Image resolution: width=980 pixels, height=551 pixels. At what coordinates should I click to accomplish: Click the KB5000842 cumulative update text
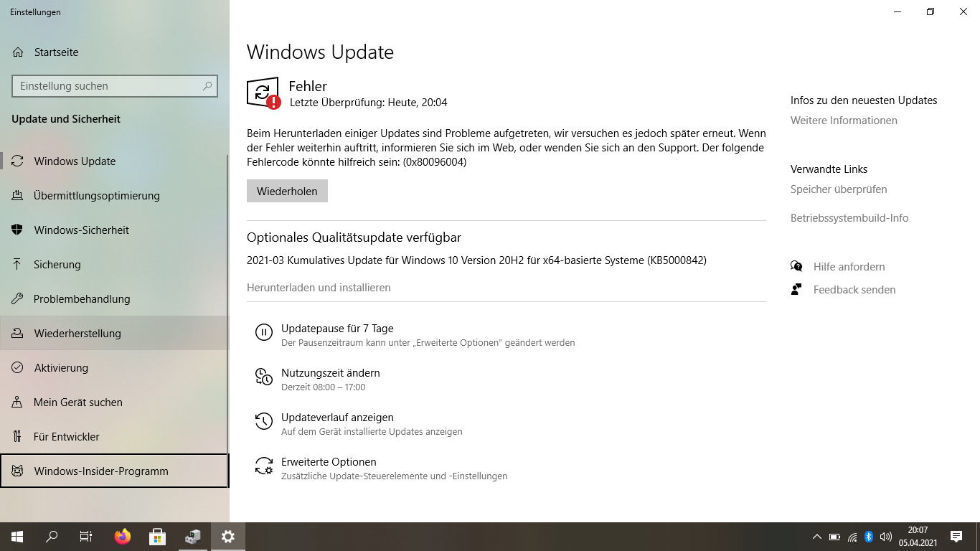pyautogui.click(x=476, y=260)
